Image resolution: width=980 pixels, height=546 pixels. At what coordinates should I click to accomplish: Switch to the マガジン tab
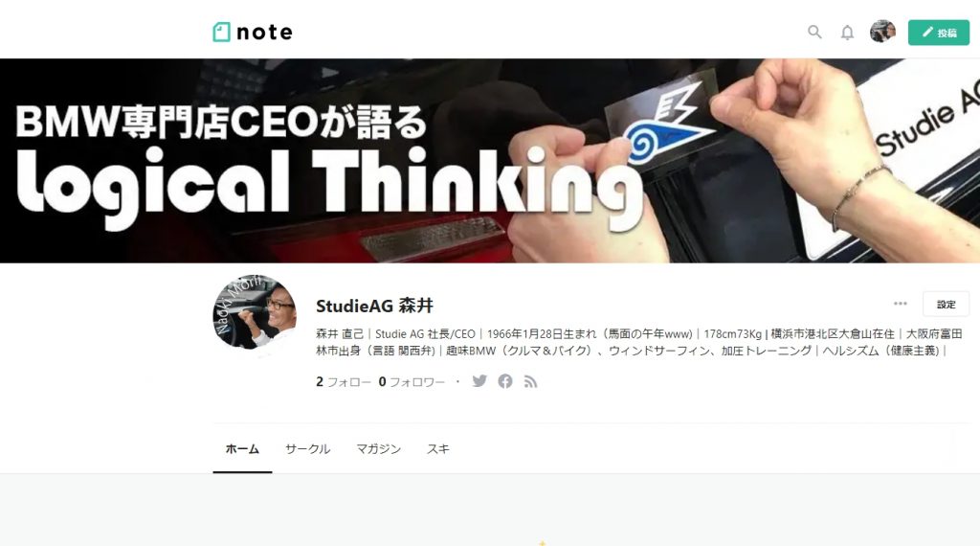point(378,449)
